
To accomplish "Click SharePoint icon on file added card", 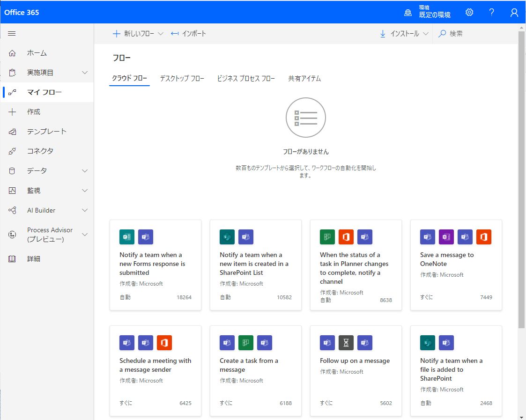I will tap(428, 342).
